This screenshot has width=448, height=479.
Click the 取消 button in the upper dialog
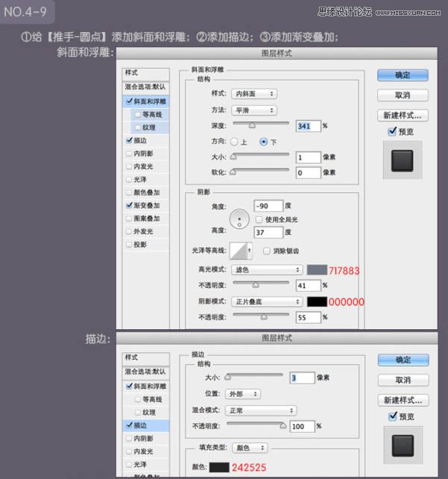point(403,95)
